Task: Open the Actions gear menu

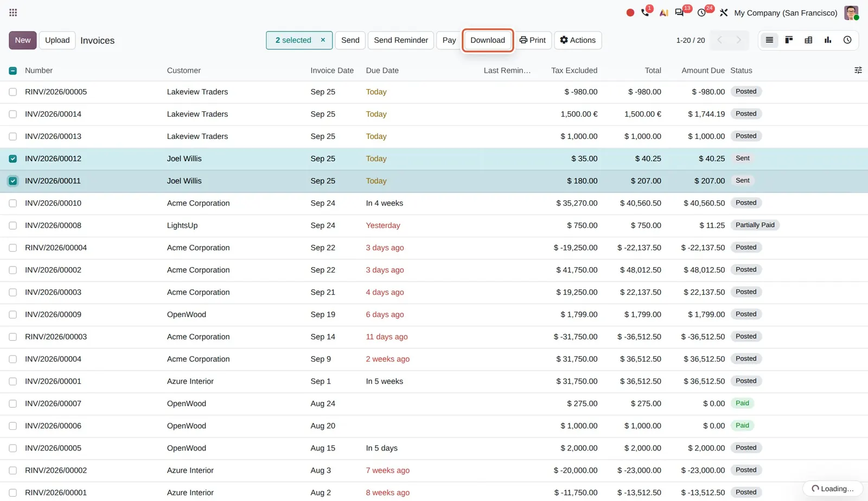Action: coord(578,40)
